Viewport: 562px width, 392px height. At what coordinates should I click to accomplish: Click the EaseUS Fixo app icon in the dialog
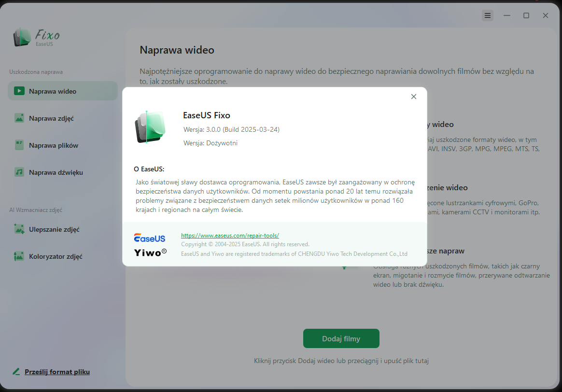[150, 127]
